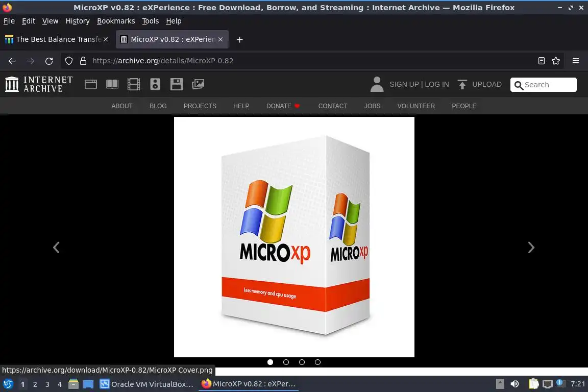Image resolution: width=588 pixels, height=392 pixels.
Task: Select the second carousel dot
Action: coord(286,362)
